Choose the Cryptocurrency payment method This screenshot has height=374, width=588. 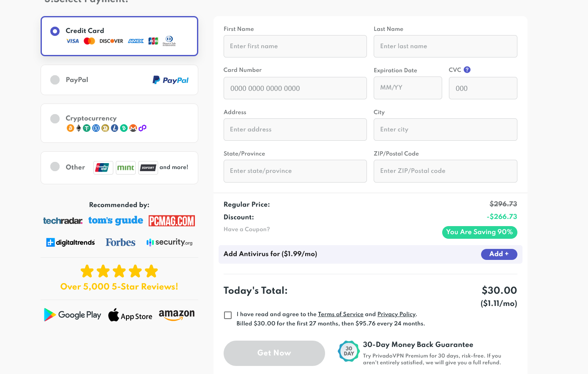[x=55, y=119]
